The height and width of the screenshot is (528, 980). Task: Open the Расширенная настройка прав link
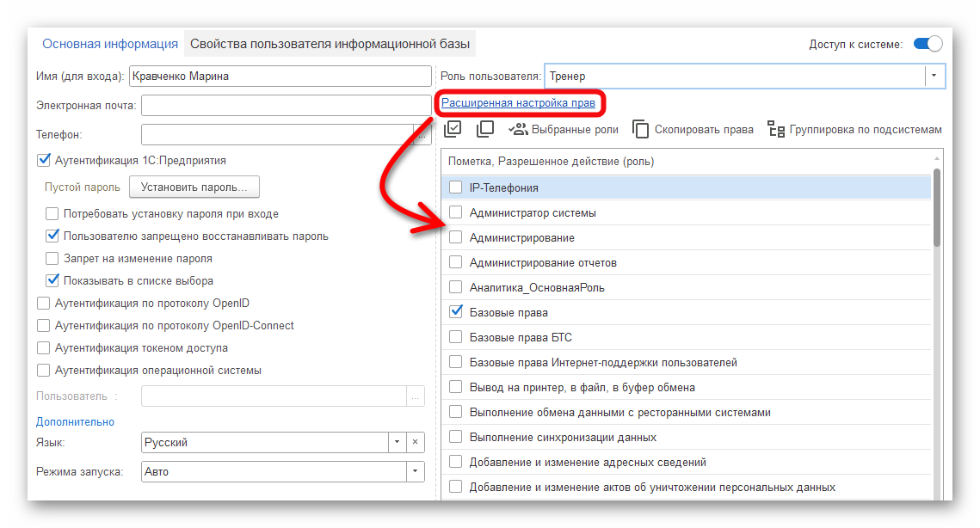click(518, 103)
